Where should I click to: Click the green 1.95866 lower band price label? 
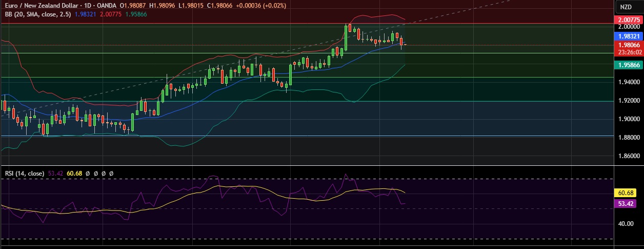click(628, 65)
